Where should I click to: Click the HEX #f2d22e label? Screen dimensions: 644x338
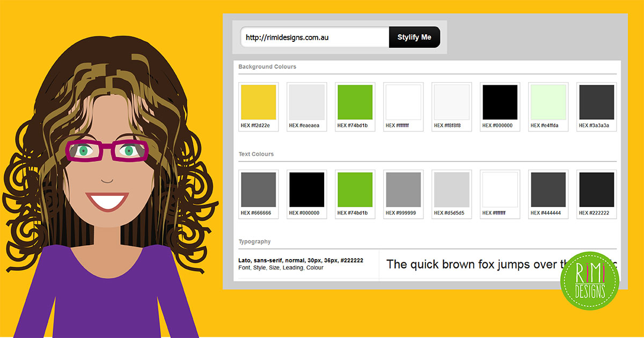[x=255, y=126]
